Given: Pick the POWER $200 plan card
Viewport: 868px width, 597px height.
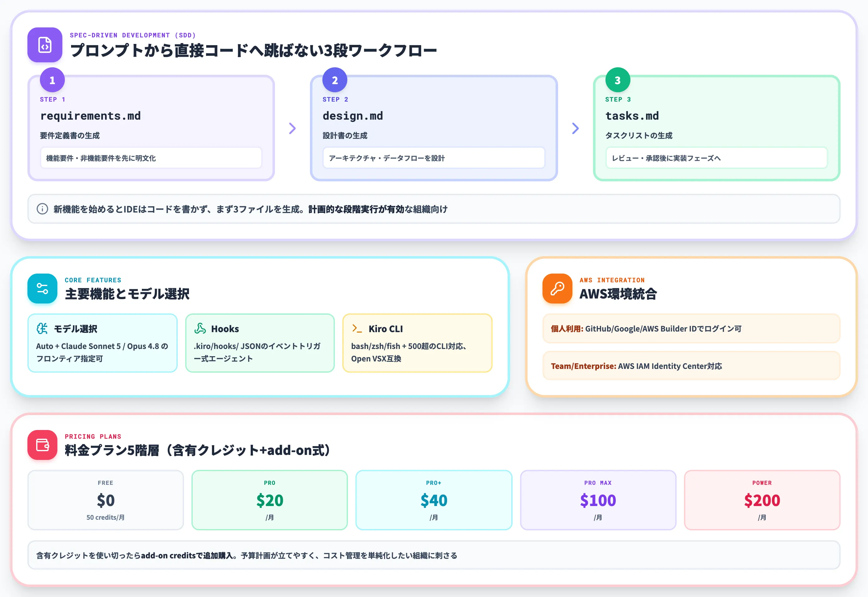Looking at the screenshot, I should click(762, 500).
